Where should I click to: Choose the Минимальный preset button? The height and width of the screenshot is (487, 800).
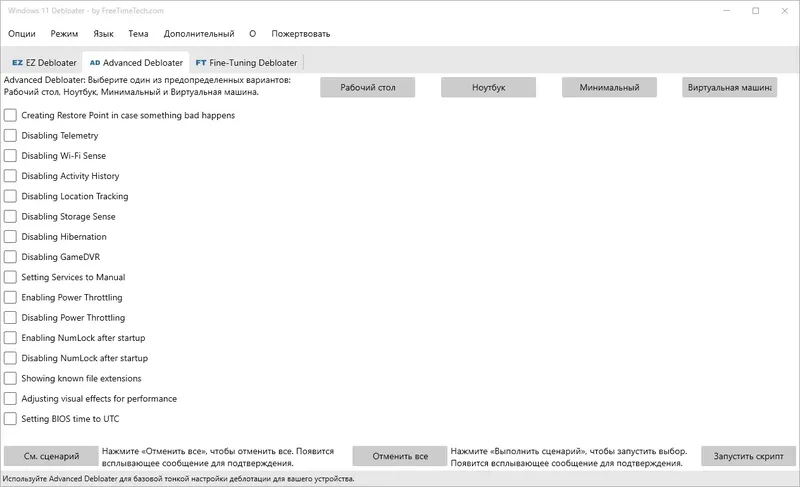pyautogui.click(x=609, y=87)
